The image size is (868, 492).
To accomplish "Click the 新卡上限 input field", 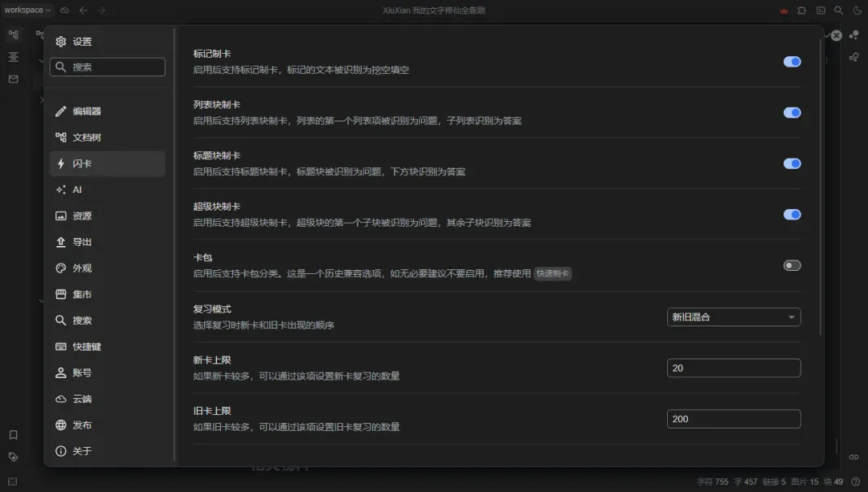I will pos(734,368).
